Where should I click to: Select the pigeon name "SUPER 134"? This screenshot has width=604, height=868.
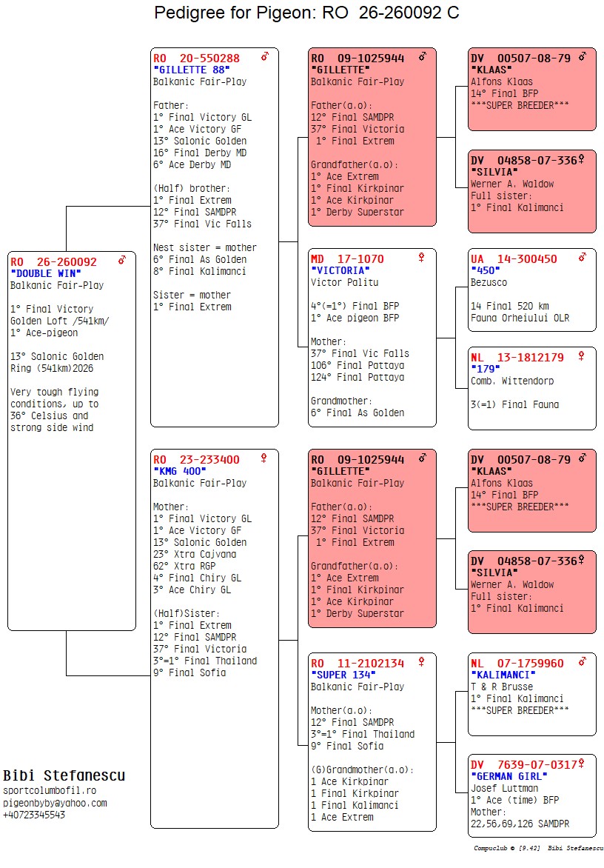point(343,675)
